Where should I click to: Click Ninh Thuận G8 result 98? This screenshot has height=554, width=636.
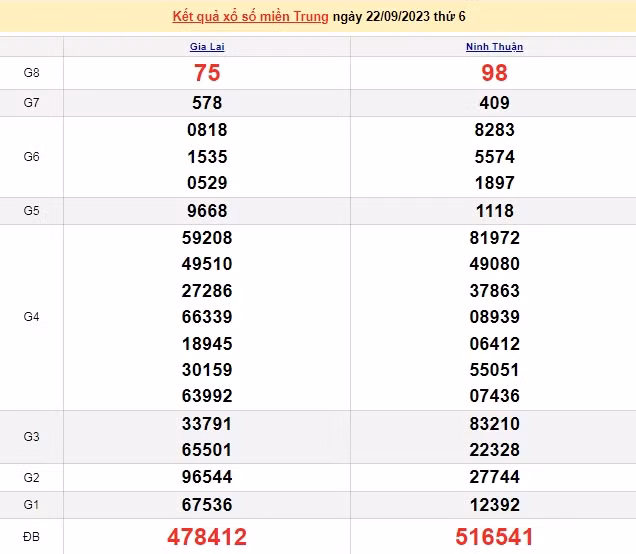tap(494, 73)
